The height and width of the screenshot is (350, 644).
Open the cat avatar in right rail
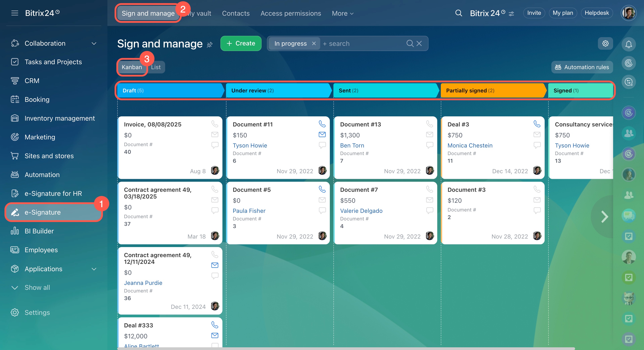(629, 298)
